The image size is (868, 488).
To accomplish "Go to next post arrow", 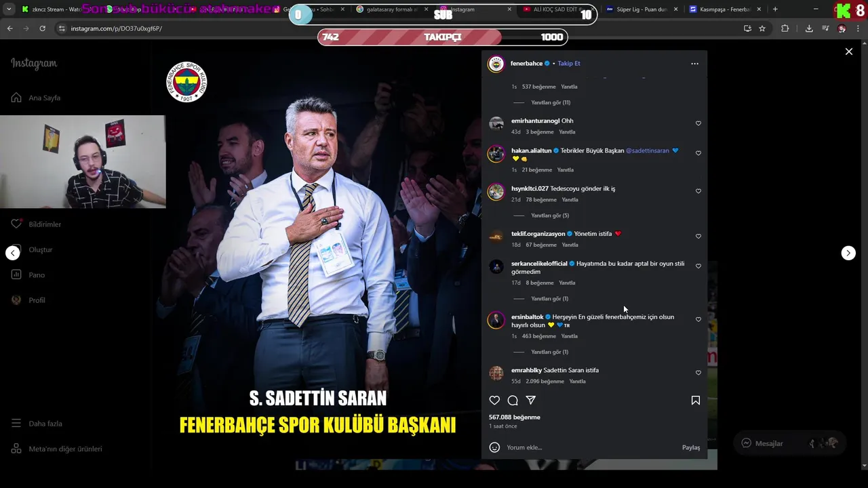I will click(848, 253).
